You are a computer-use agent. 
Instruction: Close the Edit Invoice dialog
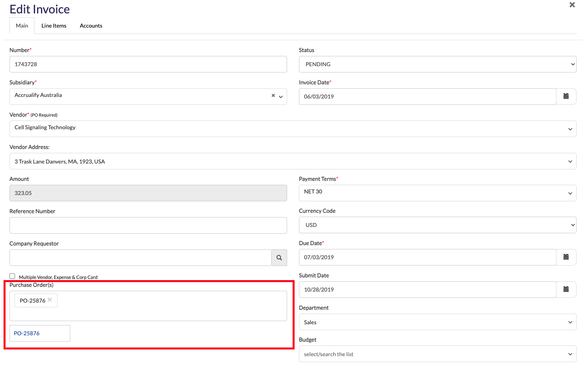click(x=572, y=5)
